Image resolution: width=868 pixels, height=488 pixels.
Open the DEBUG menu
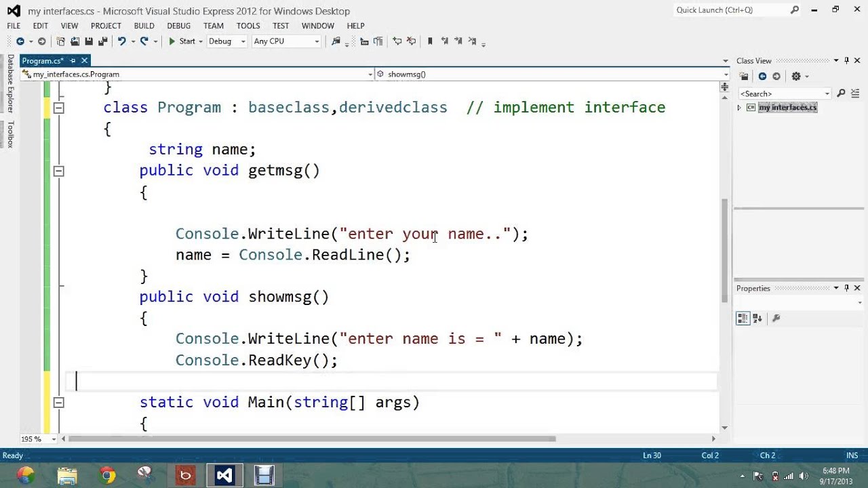click(179, 26)
